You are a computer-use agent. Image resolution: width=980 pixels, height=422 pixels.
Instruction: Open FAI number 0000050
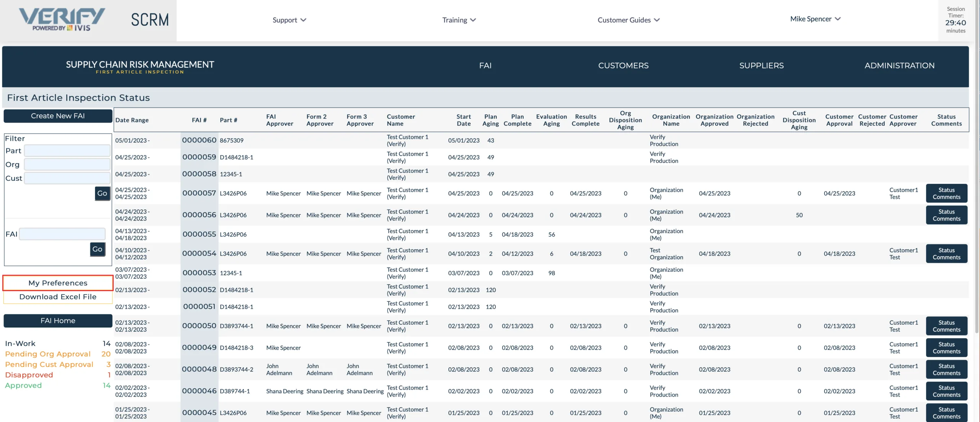[x=199, y=326]
